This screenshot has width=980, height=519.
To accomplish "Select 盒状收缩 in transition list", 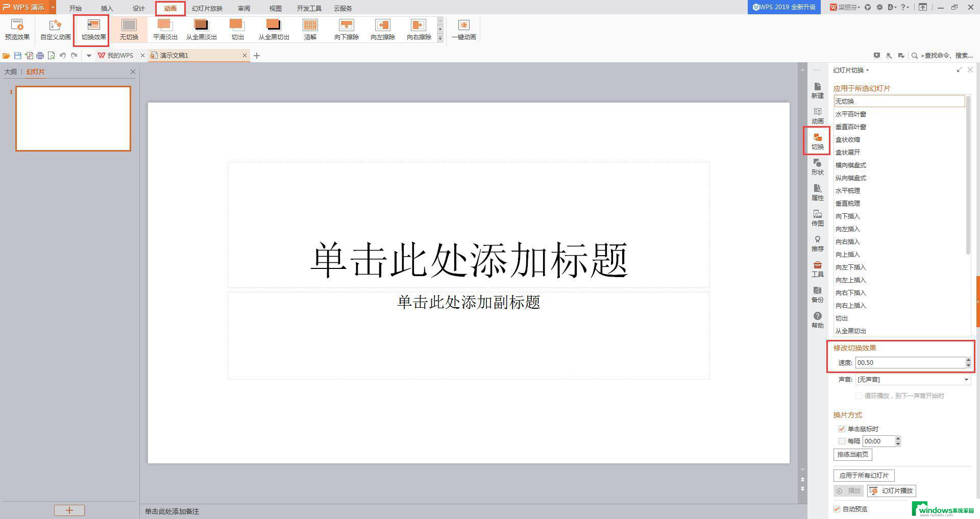I will (x=847, y=139).
